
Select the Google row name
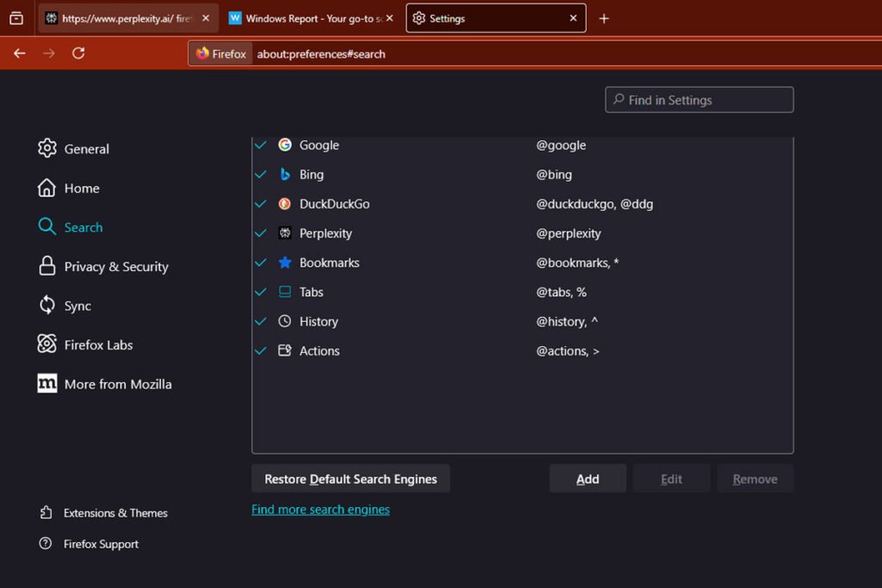pyautogui.click(x=319, y=145)
